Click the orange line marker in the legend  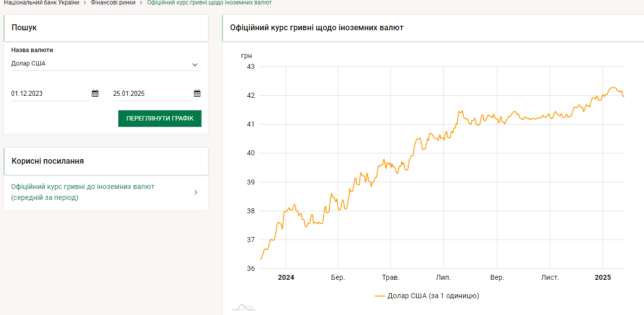click(380, 296)
